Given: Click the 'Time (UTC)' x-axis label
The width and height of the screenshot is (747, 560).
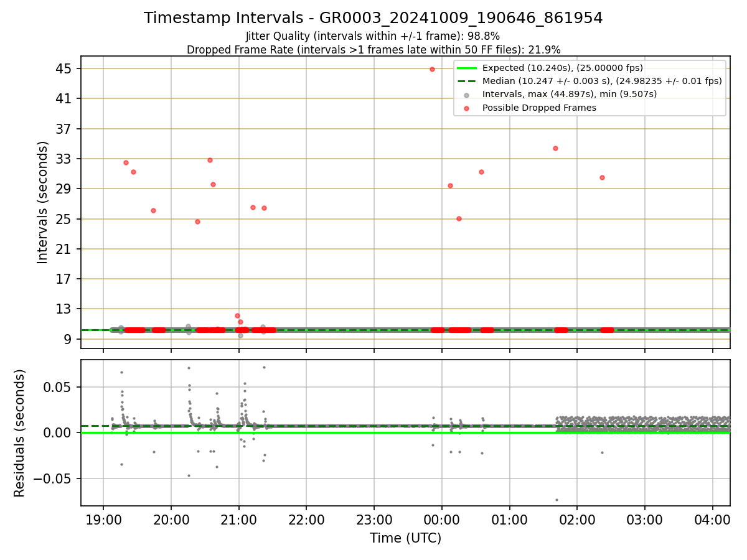Looking at the screenshot, I should pyautogui.click(x=405, y=538).
